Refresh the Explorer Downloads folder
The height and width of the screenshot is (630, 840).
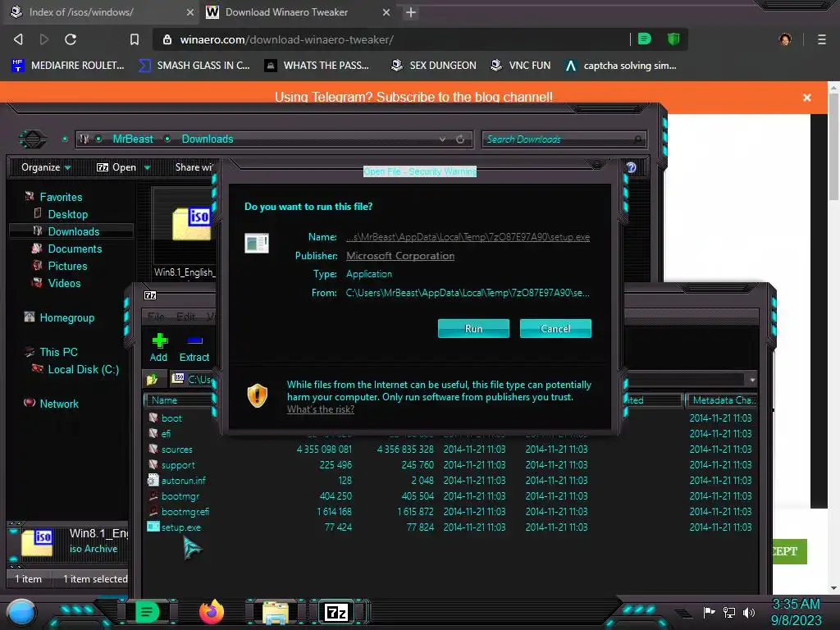tap(460, 139)
